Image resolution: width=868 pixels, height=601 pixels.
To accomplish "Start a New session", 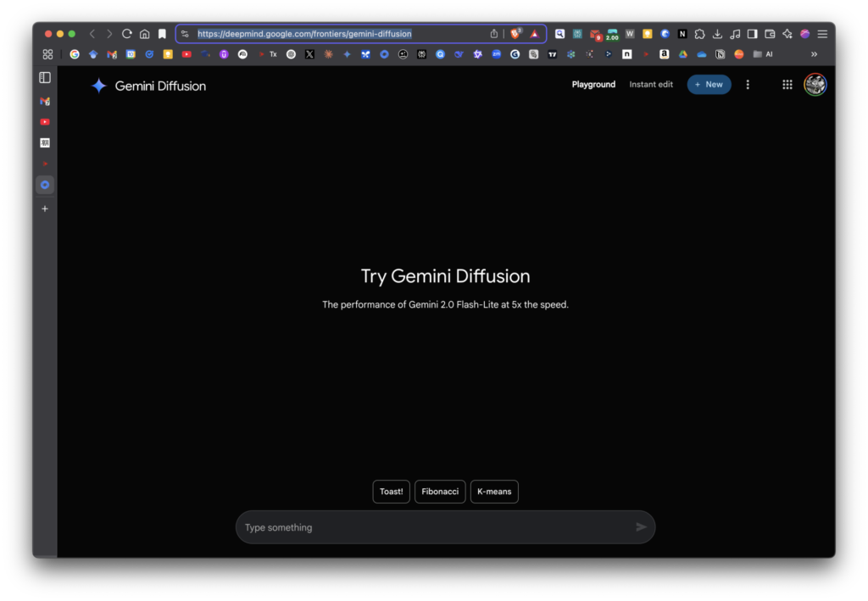I will coord(709,85).
